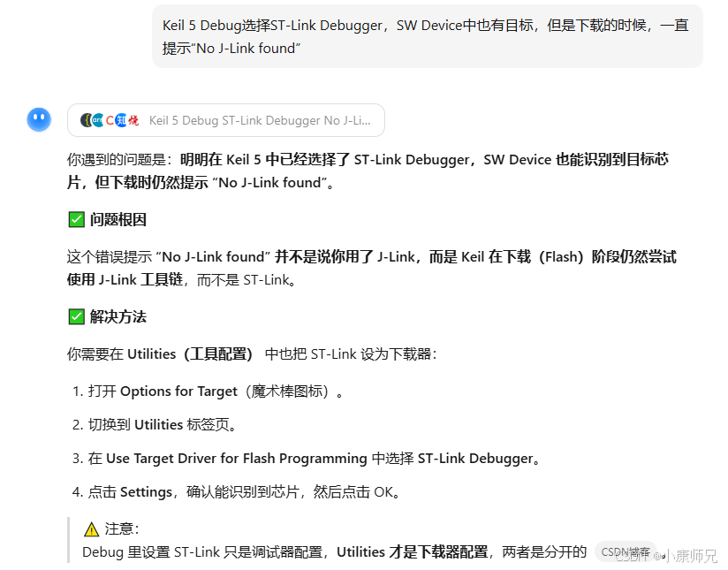Click step 1 'Options for Target' text
Screen dimensions: 728x570
point(178,391)
